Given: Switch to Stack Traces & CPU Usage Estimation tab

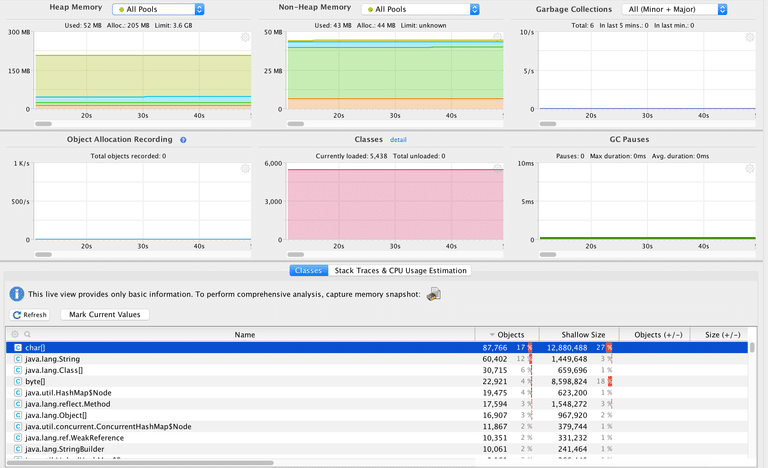Looking at the screenshot, I should tap(400, 270).
